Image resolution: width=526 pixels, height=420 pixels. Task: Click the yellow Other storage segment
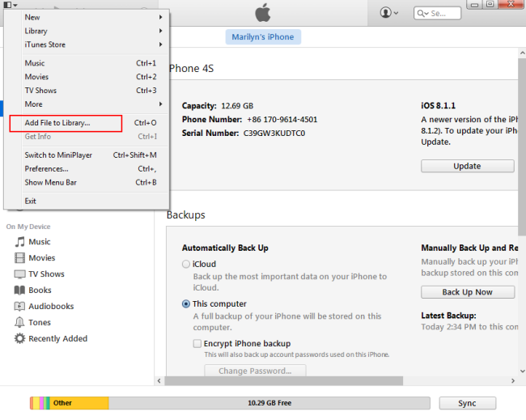pyautogui.click(x=79, y=403)
